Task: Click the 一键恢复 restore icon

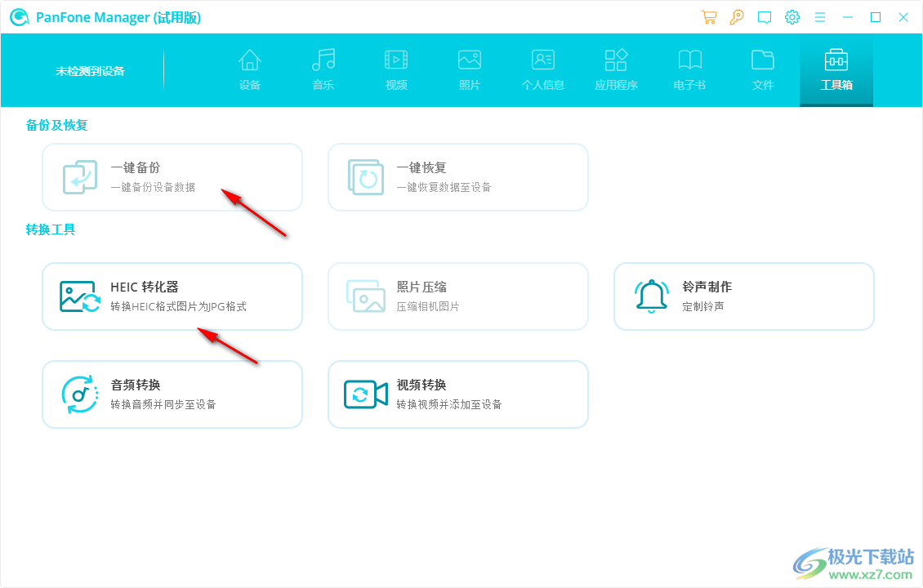Action: click(366, 177)
